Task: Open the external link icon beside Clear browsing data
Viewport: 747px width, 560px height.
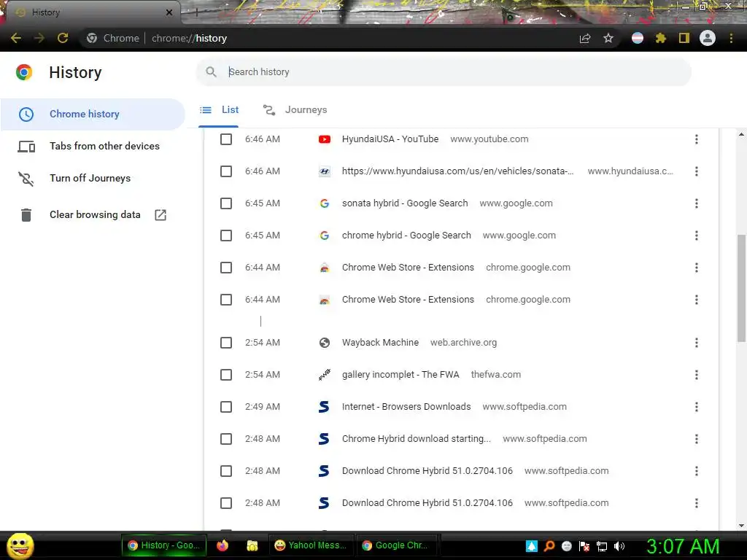Action: (x=160, y=215)
